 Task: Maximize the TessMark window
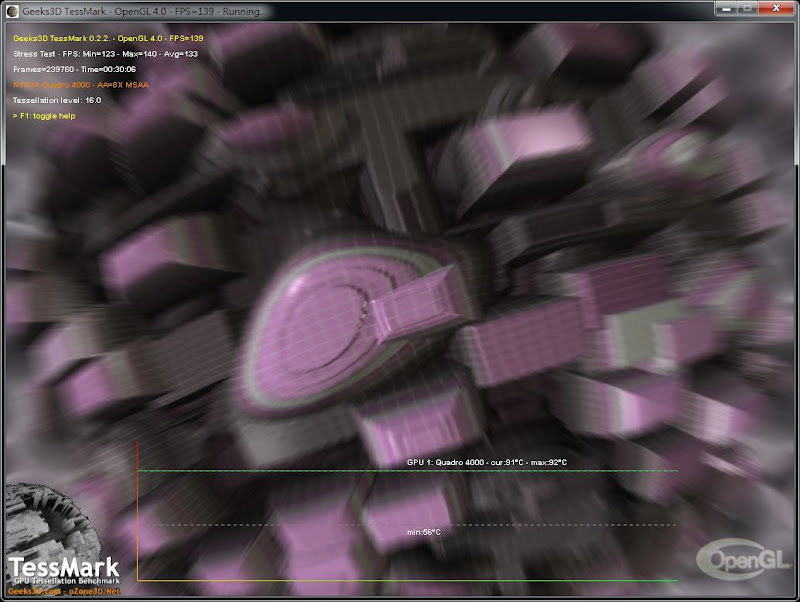click(747, 9)
